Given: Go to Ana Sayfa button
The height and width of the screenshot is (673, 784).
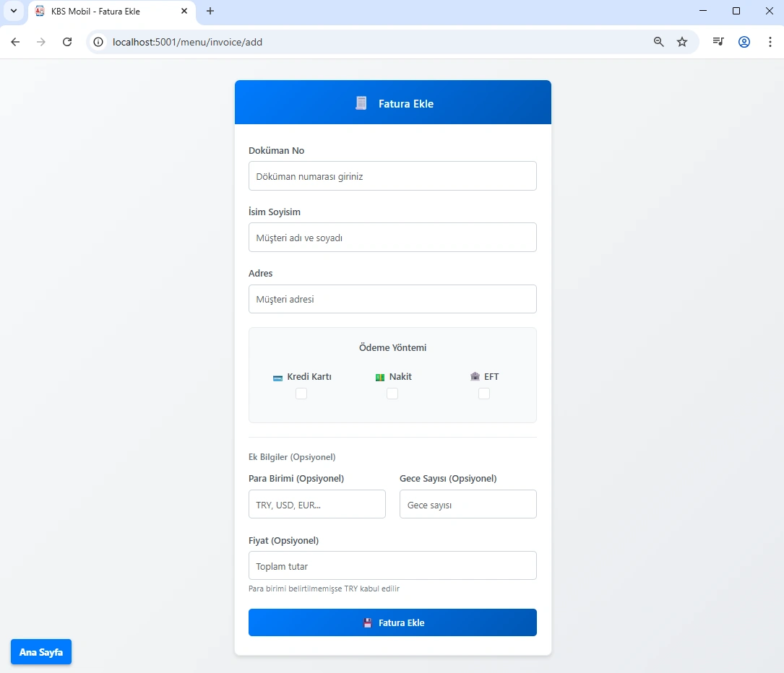Looking at the screenshot, I should [x=41, y=652].
